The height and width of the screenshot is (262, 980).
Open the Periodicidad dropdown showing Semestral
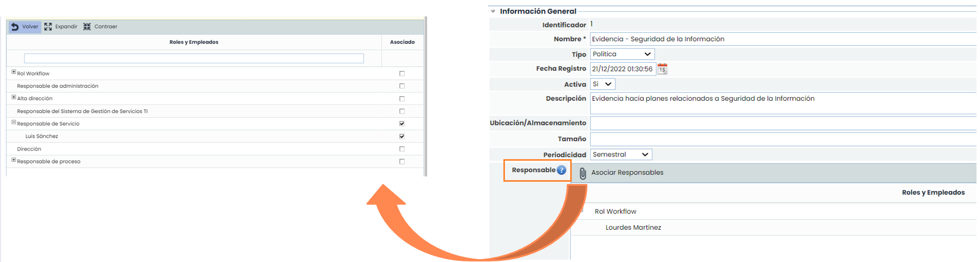(x=620, y=155)
